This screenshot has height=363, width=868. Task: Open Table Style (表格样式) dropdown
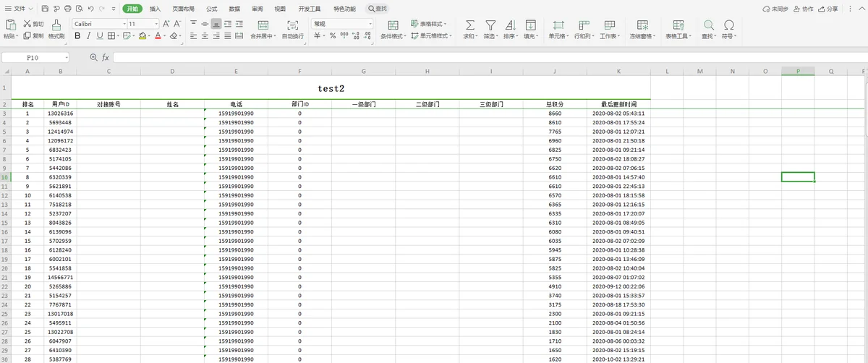[430, 24]
